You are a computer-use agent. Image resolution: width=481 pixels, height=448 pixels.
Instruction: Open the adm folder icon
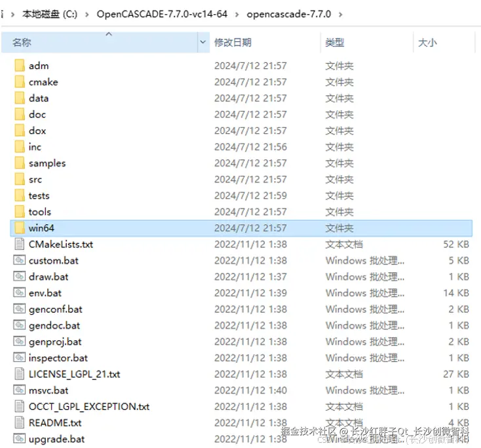click(20, 66)
